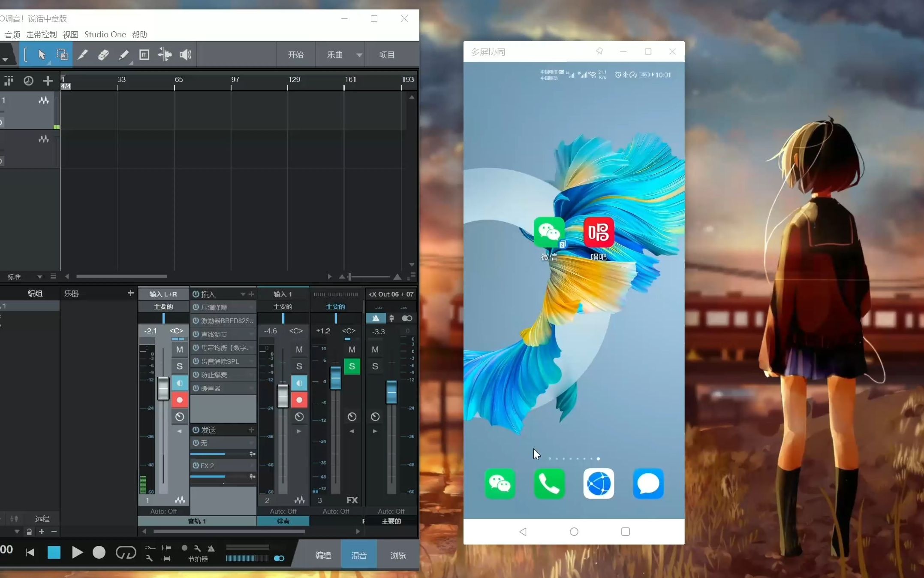Stop playback in transport bar

[54, 552]
